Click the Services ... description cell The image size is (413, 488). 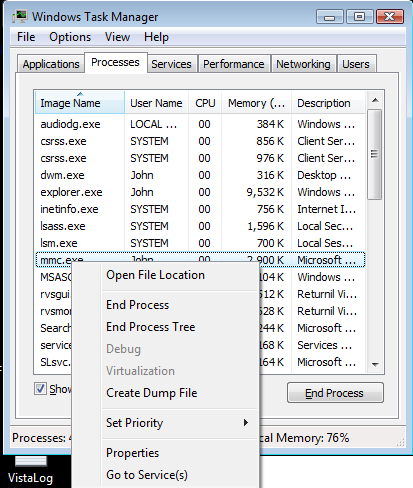tap(324, 345)
